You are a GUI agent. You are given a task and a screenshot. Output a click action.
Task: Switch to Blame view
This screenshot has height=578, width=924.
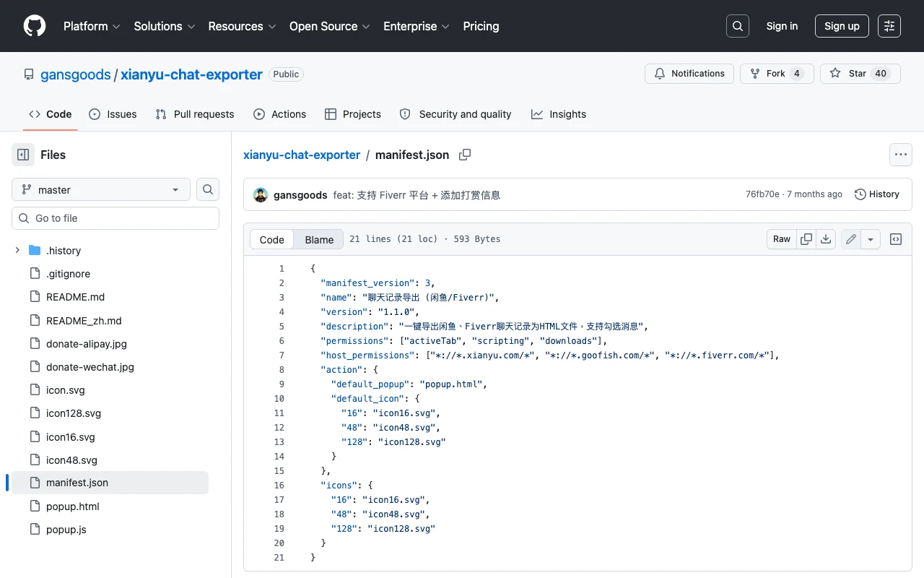319,239
